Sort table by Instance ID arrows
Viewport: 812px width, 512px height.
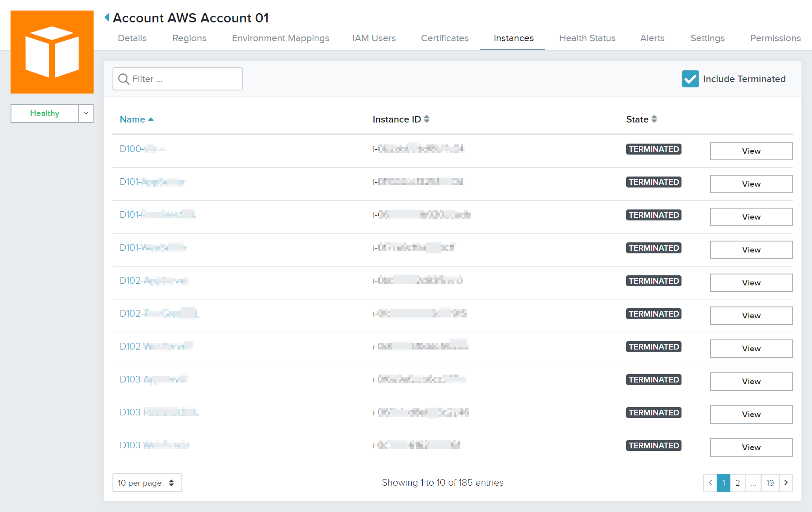[x=427, y=119]
